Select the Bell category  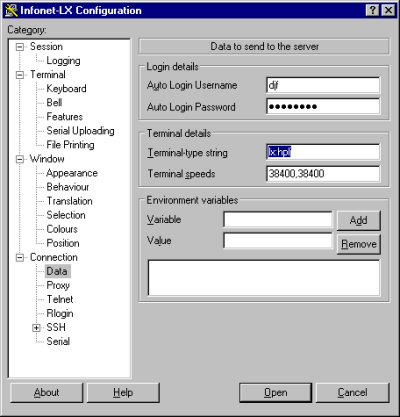[x=54, y=103]
